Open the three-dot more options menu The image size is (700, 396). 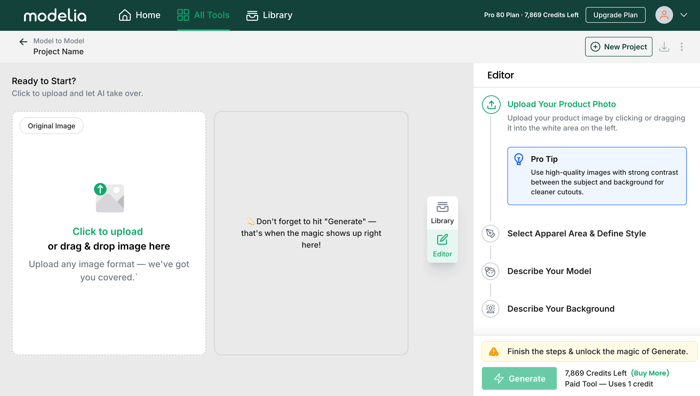pyautogui.click(x=682, y=46)
